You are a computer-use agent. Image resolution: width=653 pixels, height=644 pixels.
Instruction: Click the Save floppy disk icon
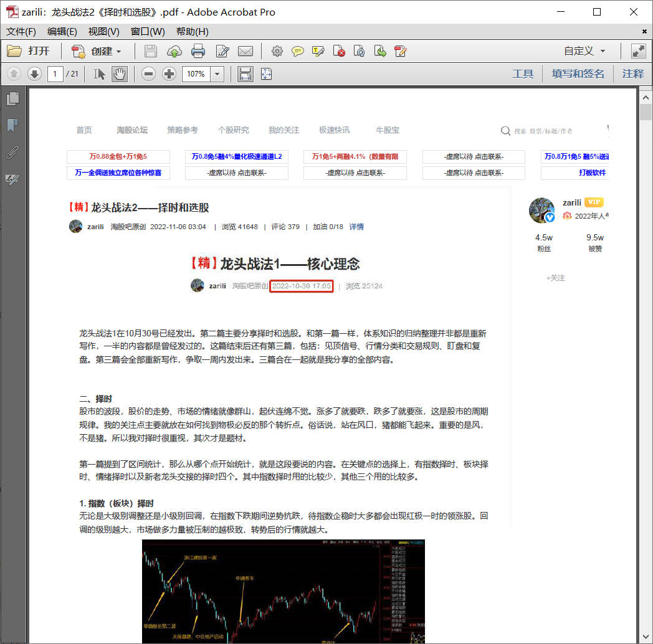point(150,51)
